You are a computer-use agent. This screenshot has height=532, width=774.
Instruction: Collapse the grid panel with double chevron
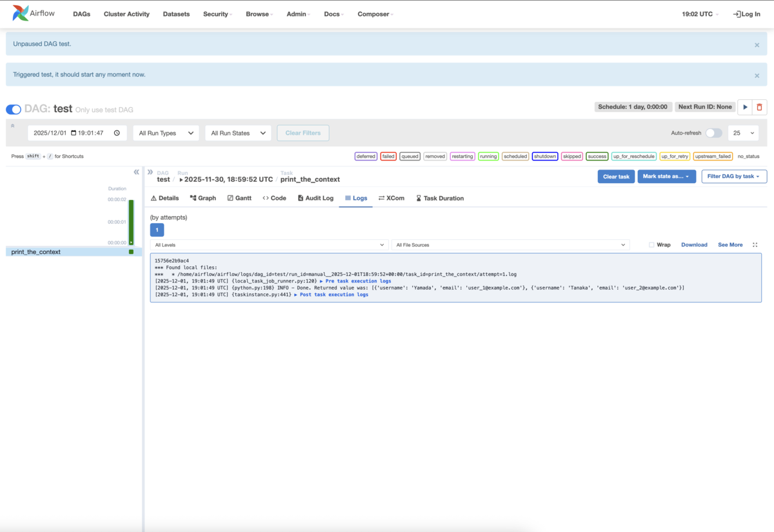(136, 172)
